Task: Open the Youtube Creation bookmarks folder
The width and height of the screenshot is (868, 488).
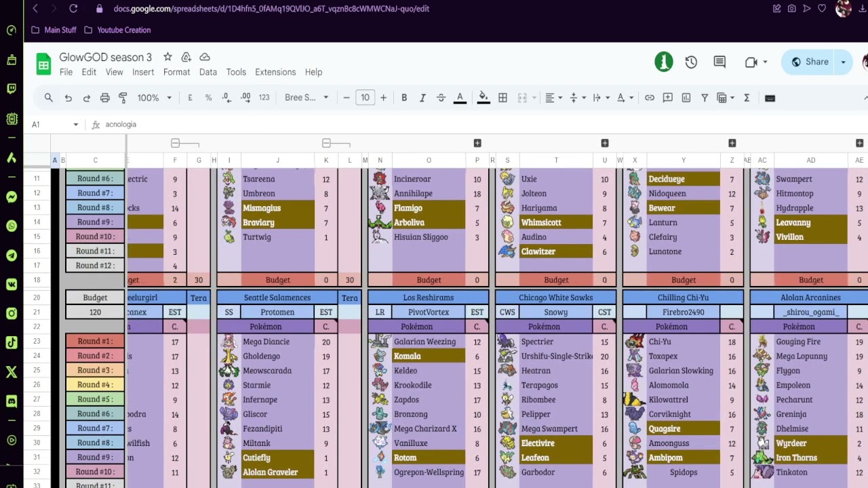Action: (117, 30)
